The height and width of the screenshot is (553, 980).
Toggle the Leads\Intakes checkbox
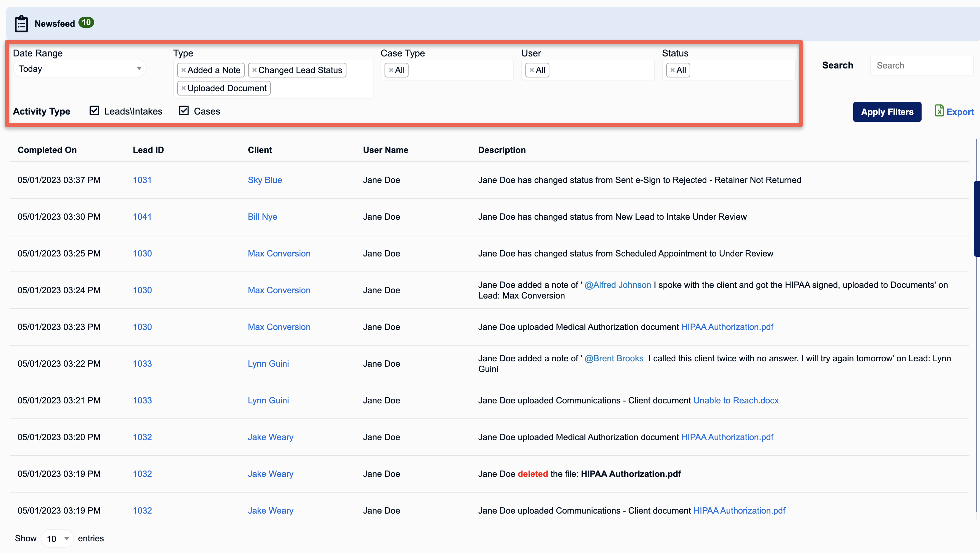point(94,111)
